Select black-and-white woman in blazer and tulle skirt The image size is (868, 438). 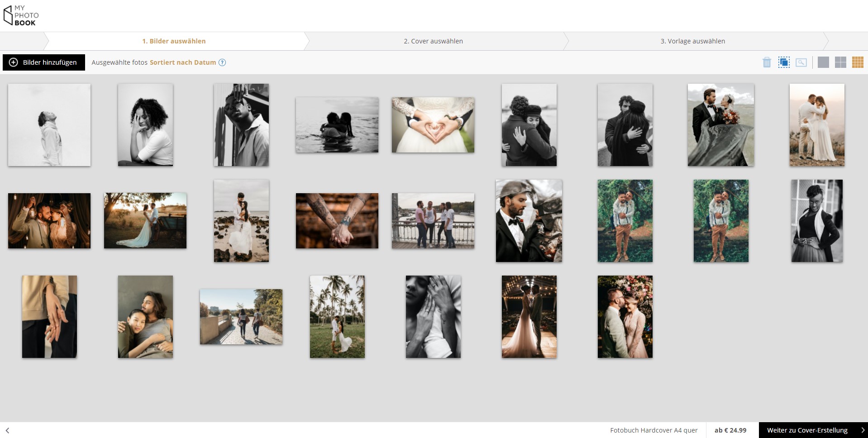pyautogui.click(x=817, y=221)
